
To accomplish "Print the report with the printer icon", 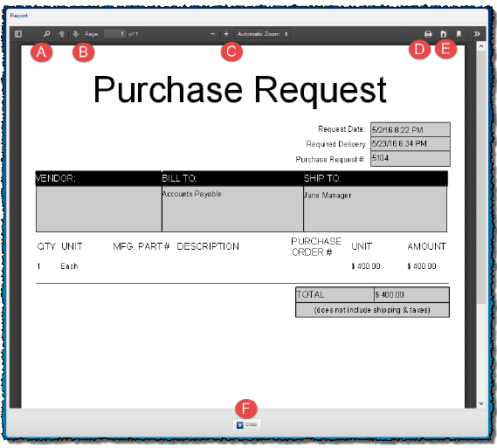I will (x=428, y=34).
